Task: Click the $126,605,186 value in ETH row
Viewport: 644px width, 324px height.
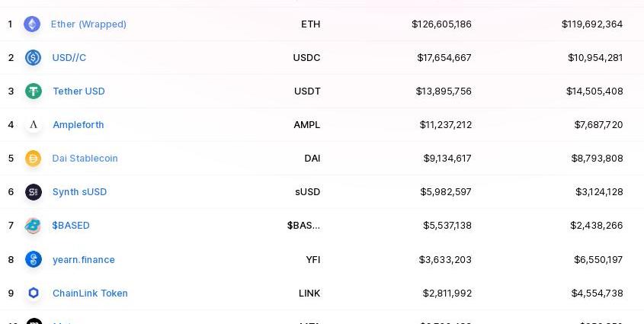Action: [x=441, y=24]
